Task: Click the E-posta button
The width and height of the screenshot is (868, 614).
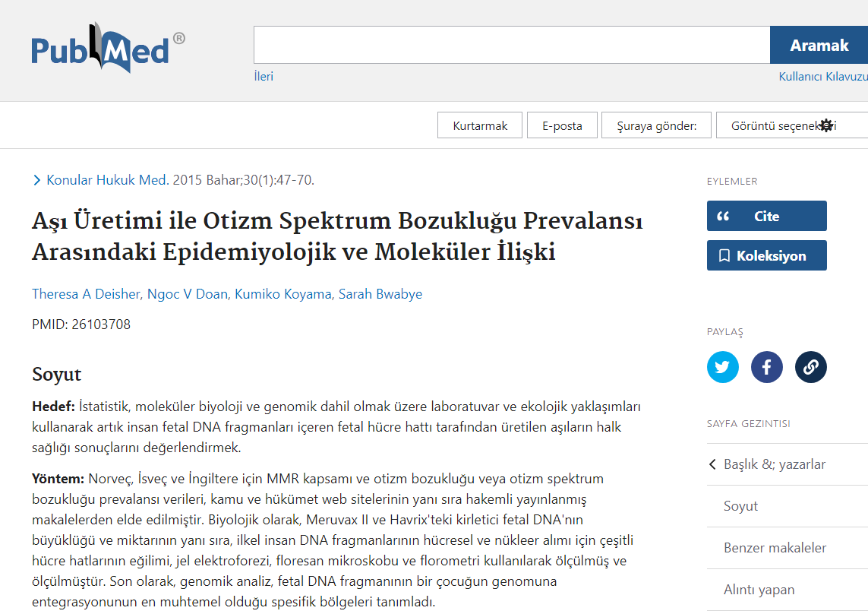Action: 562,125
